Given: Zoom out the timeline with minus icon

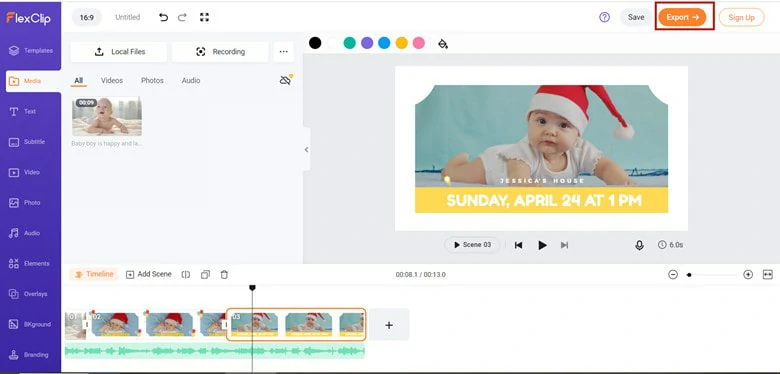Looking at the screenshot, I should pyautogui.click(x=673, y=275).
